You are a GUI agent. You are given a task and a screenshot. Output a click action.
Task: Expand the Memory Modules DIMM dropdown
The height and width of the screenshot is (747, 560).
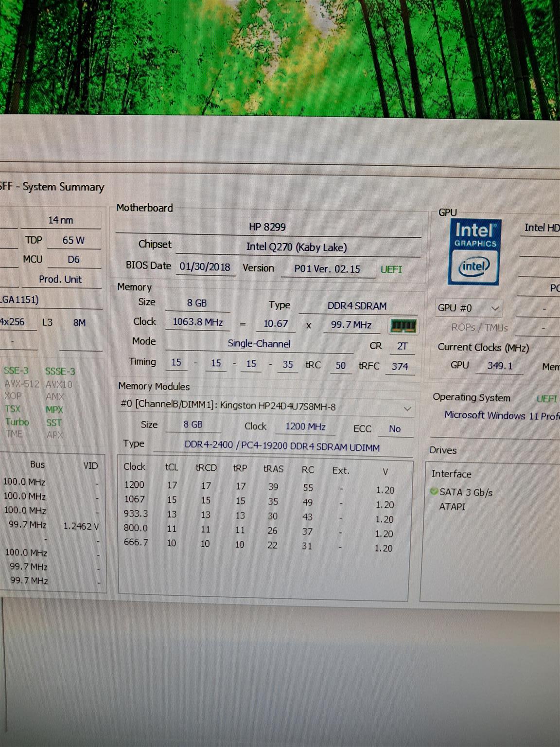(x=407, y=409)
